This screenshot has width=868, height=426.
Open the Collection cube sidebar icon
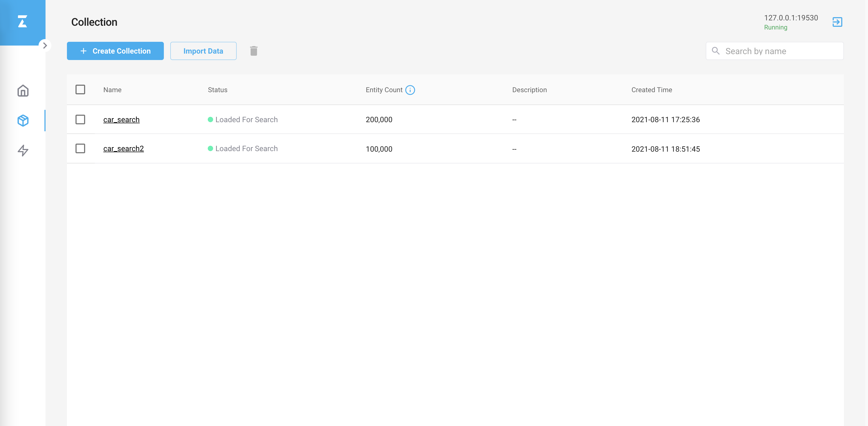(x=23, y=120)
